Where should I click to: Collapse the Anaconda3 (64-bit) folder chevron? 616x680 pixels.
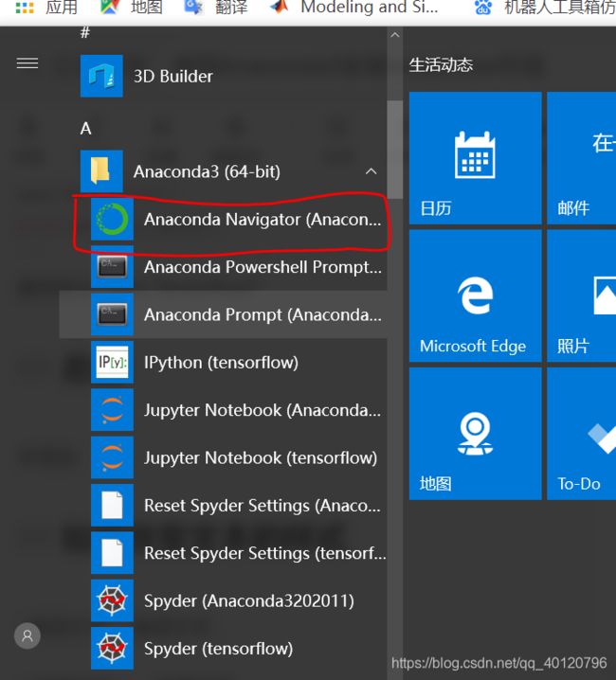(371, 171)
